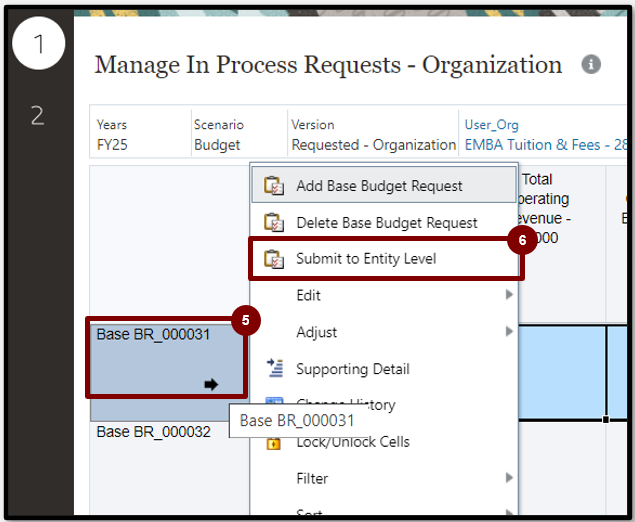Expand the Adjust submenu arrow

(509, 332)
